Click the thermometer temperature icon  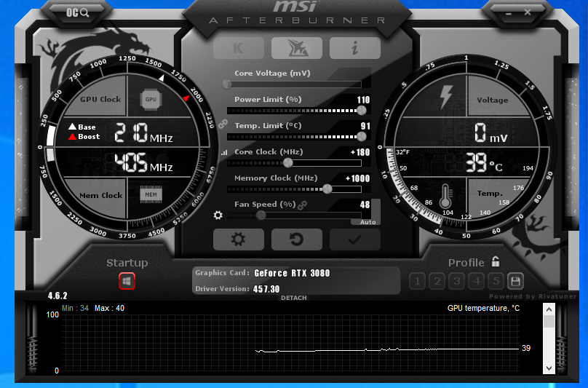tap(445, 196)
